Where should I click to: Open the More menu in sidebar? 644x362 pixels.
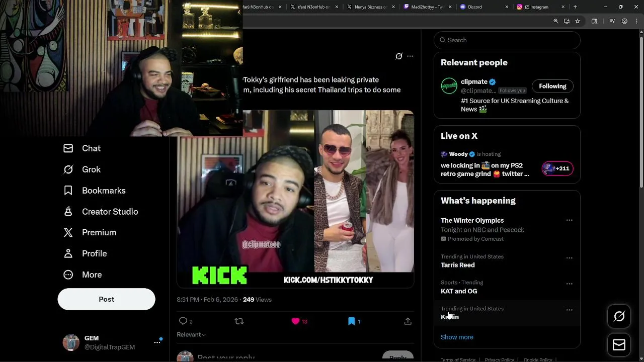click(x=82, y=275)
